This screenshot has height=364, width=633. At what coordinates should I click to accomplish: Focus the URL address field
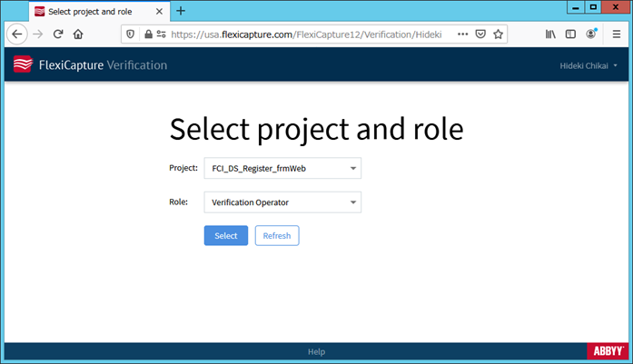tap(306, 34)
